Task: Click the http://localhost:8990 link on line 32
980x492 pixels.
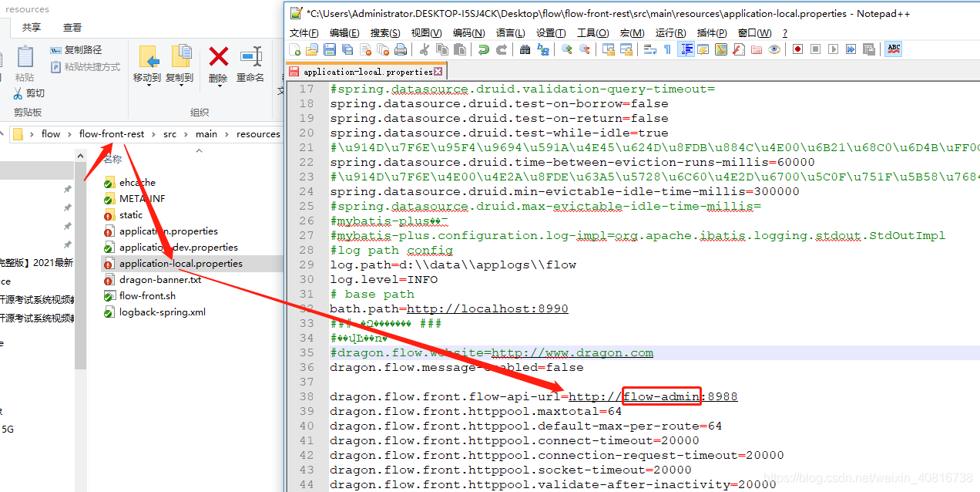Action: (x=488, y=308)
